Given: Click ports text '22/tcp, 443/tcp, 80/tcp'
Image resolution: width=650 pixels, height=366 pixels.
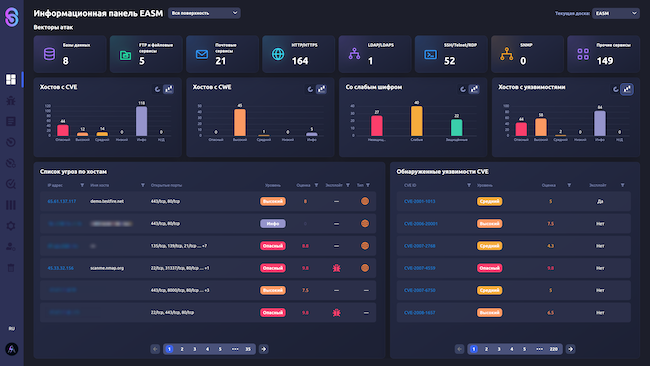Looking at the screenshot, I should pyautogui.click(x=172, y=313).
